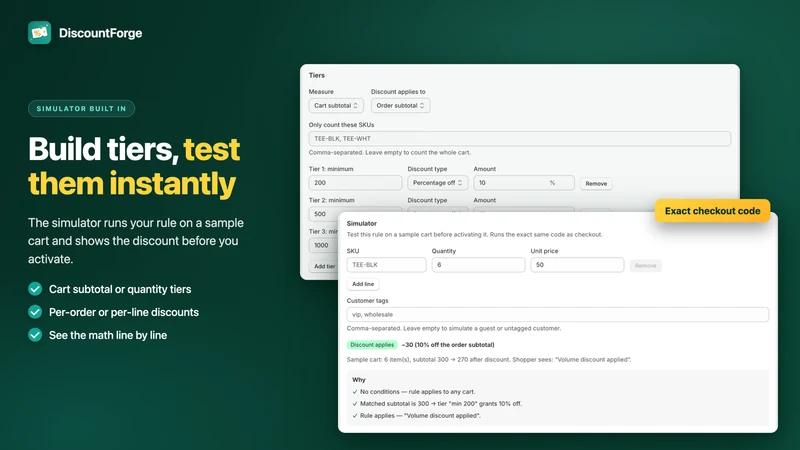Click the text -30 (10% off the order subtotal)
800x450 pixels.
(447, 345)
